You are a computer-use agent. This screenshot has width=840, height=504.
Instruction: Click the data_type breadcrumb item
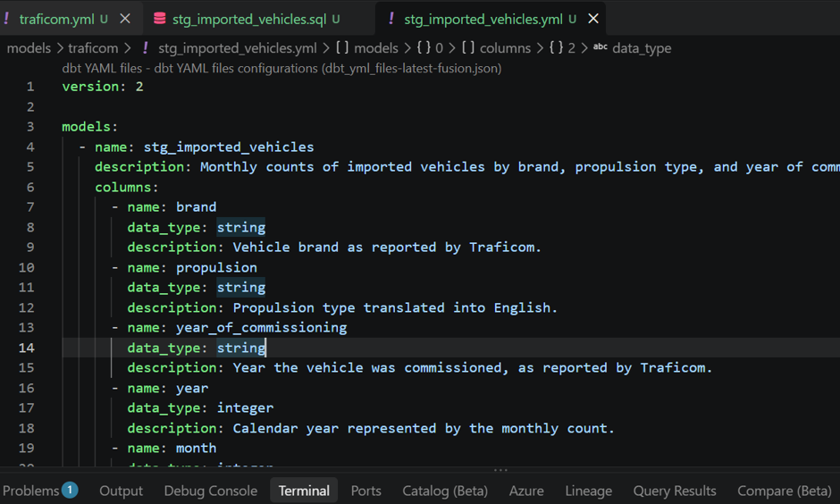pos(642,48)
